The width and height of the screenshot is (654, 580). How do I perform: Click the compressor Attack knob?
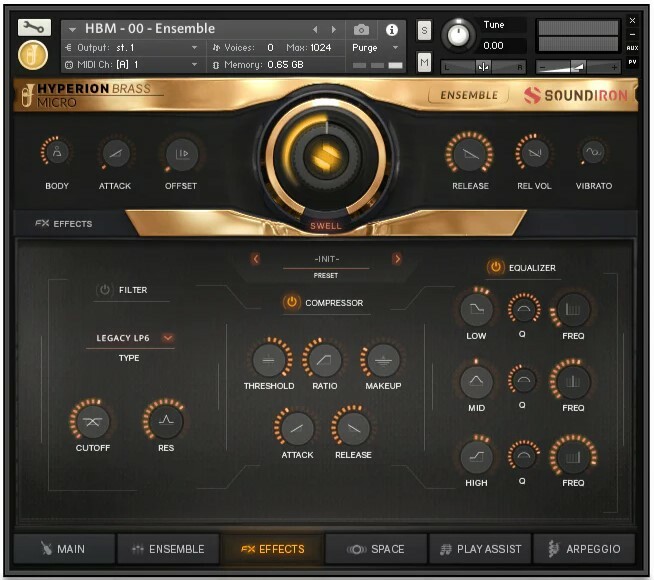pyautogui.click(x=297, y=428)
